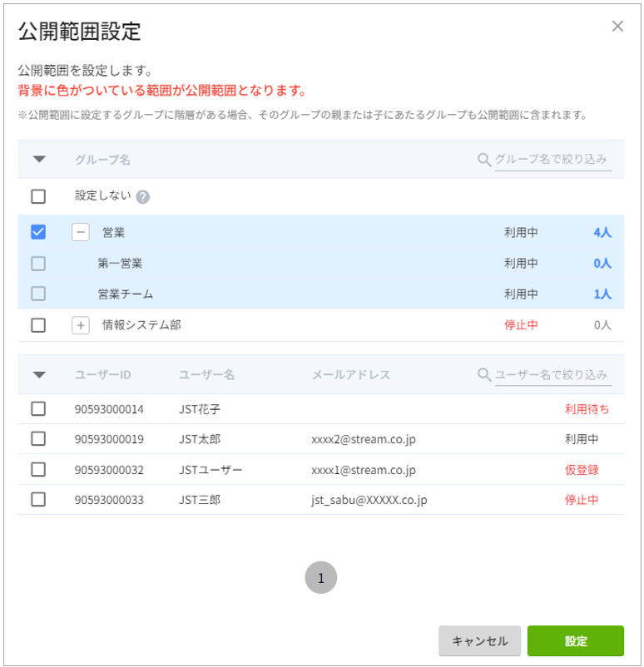Click the user name JST花子
Viewport: 644px width, 667px height.
pos(200,409)
